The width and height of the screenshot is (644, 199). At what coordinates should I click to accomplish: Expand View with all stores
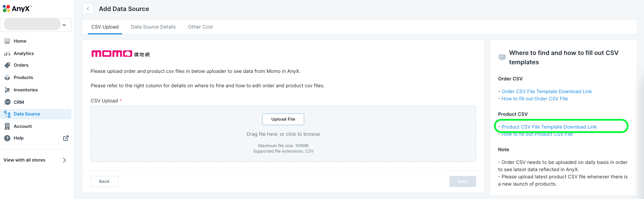coord(64,160)
